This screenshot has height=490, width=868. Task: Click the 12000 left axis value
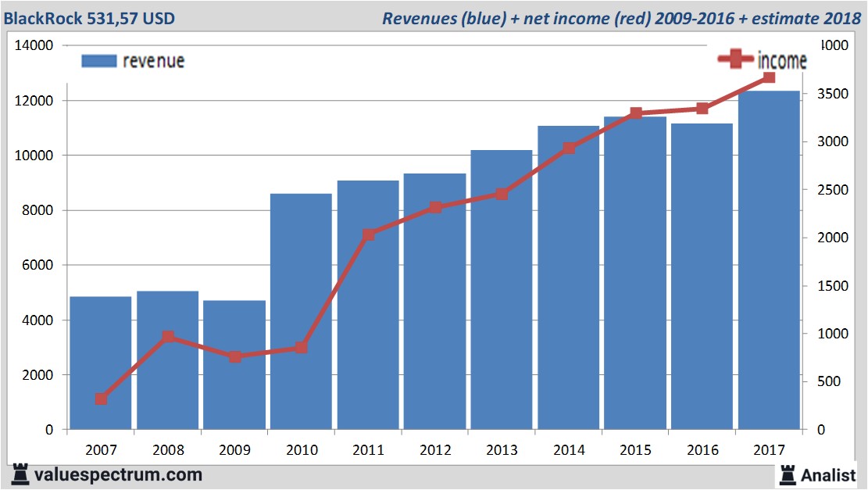34,101
